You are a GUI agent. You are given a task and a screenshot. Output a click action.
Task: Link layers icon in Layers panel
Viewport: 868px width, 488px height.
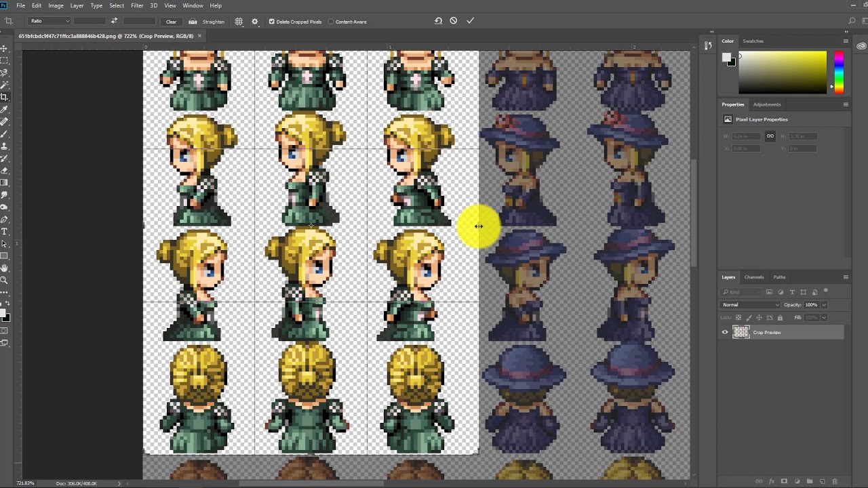[759, 481]
